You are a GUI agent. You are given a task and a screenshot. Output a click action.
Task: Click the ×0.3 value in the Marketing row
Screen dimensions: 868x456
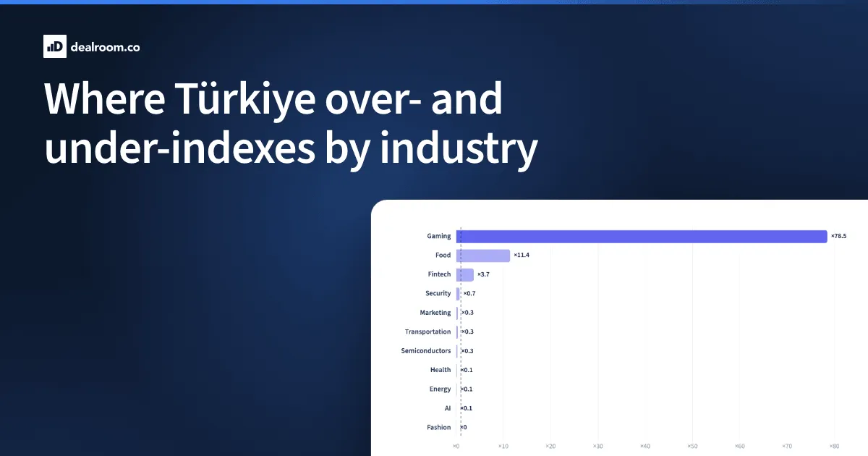point(467,313)
